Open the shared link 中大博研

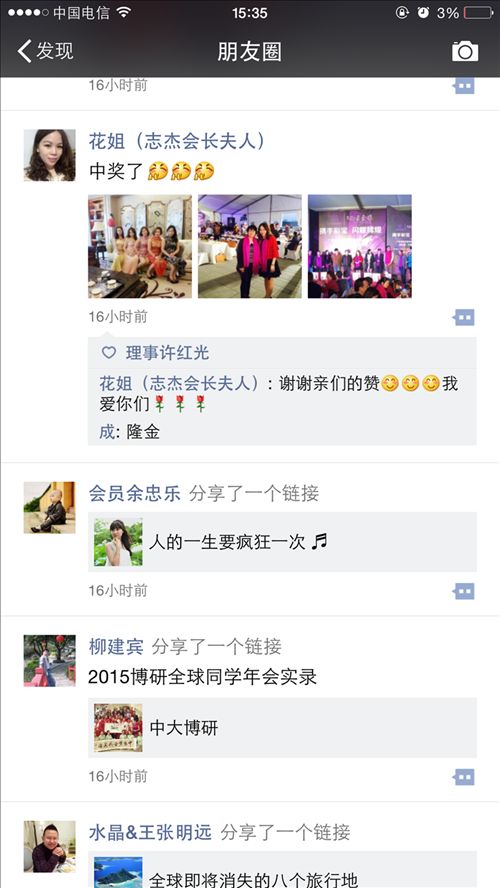pos(282,728)
